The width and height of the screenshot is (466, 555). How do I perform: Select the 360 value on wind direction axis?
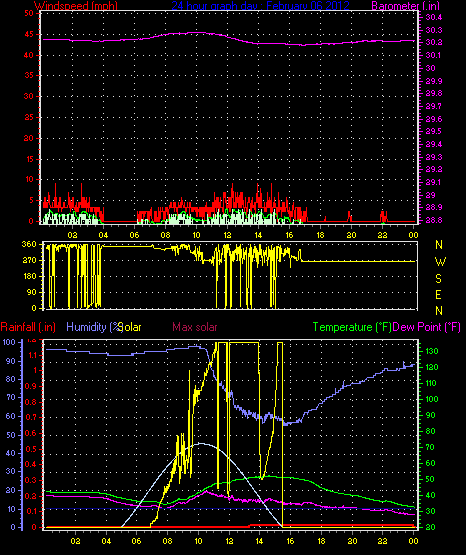[29, 244]
